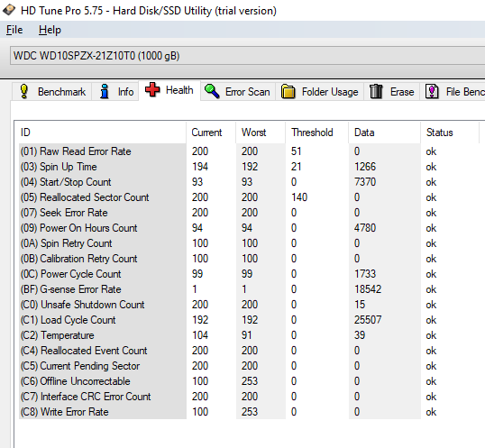Select the (03) Spin Up Time row

(x=250, y=167)
